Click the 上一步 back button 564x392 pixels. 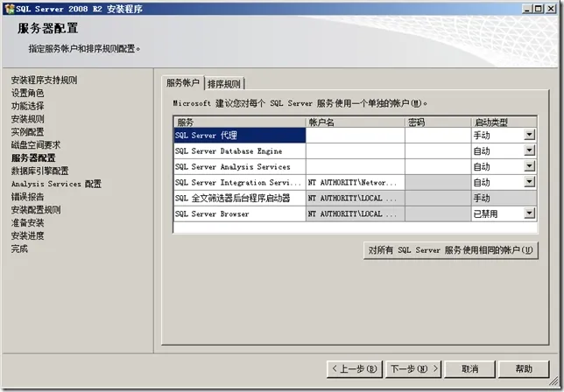coord(355,369)
